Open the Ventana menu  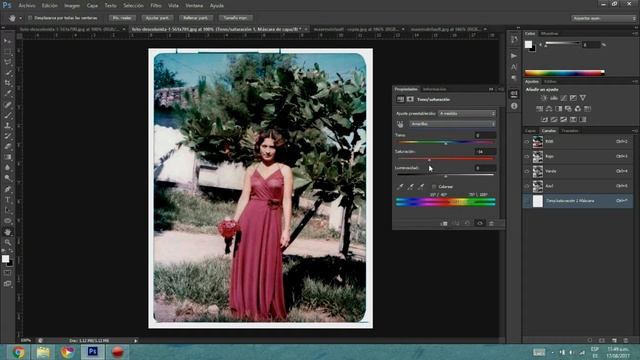point(194,6)
